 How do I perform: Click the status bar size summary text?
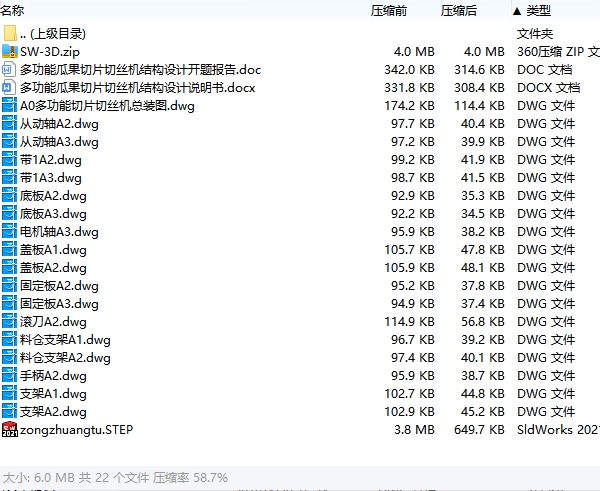click(115, 477)
